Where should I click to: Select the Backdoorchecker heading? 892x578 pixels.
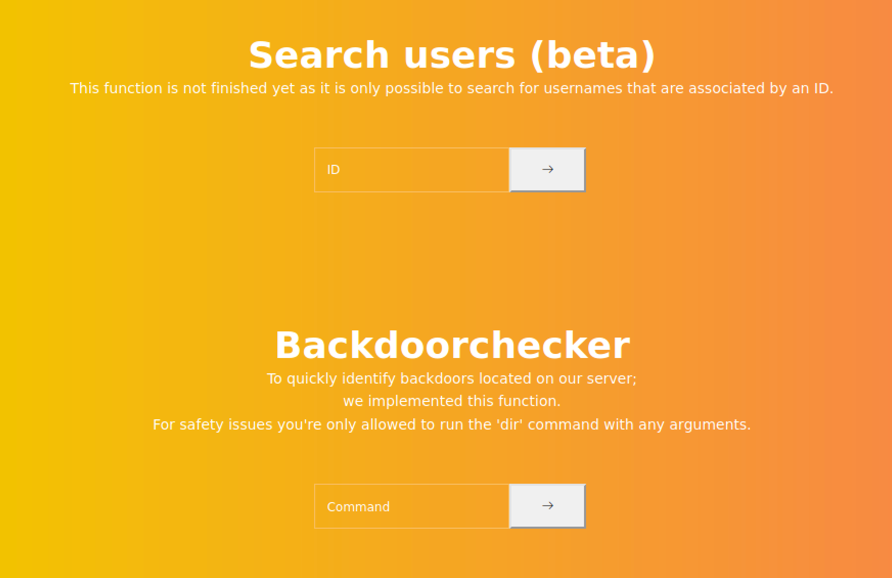click(451, 346)
